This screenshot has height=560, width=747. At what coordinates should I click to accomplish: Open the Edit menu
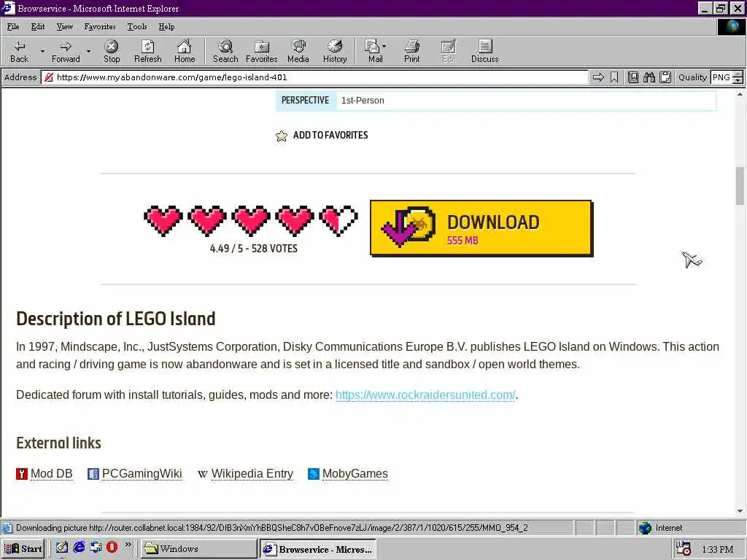[38, 27]
